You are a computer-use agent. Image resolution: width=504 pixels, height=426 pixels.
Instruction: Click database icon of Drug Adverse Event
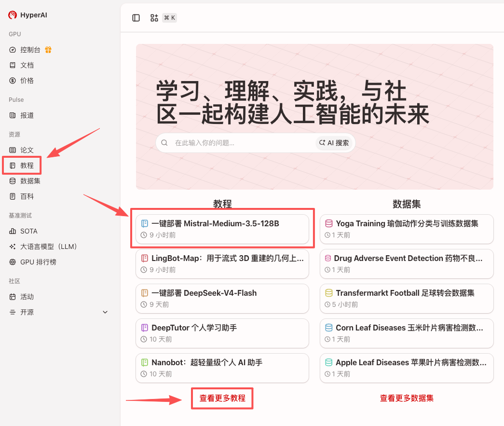(x=328, y=258)
